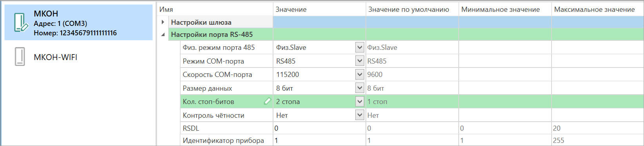Image resolution: width=644 pixels, height=146 pixels.
Task: Click the МКОН device icon with pencil
Action: (20, 22)
